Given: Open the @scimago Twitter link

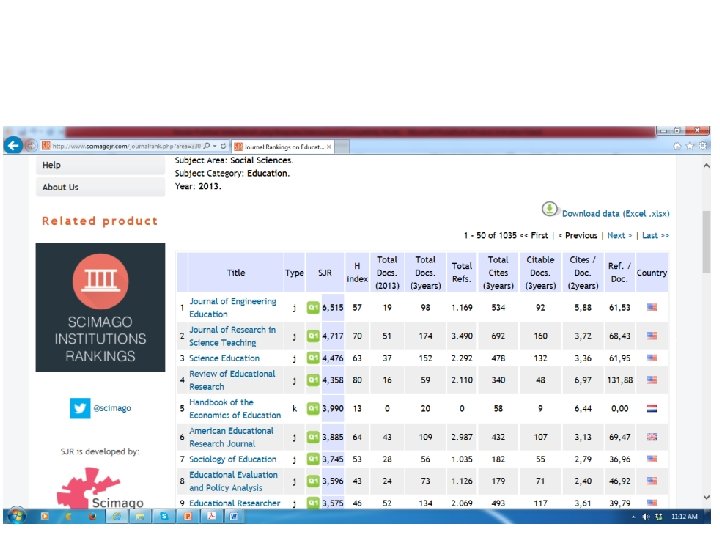Looking at the screenshot, I should coord(112,408).
